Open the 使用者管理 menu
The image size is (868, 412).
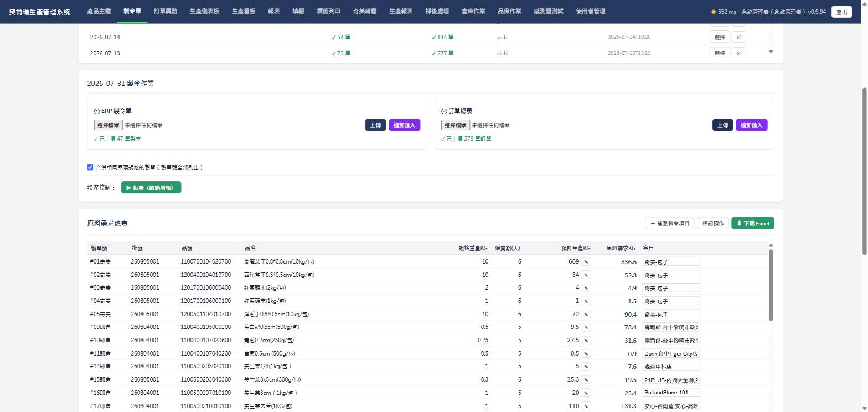click(x=591, y=11)
